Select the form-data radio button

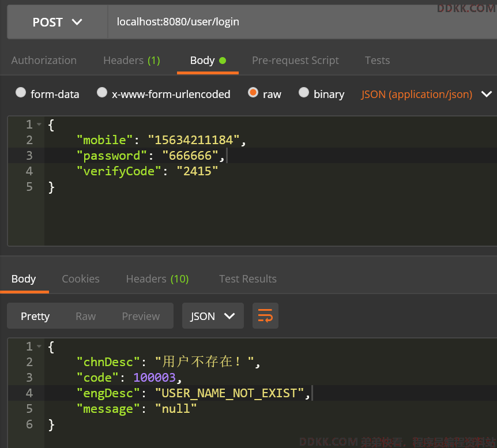(21, 93)
